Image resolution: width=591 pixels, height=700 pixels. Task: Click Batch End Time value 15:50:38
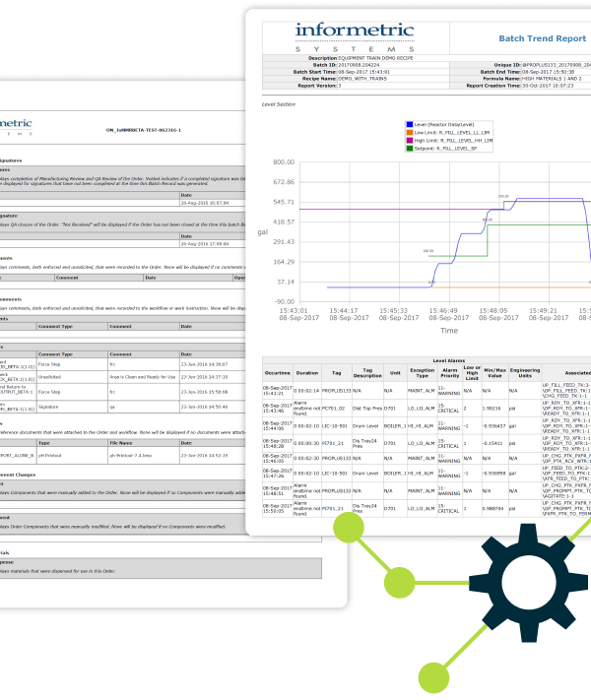pos(548,72)
